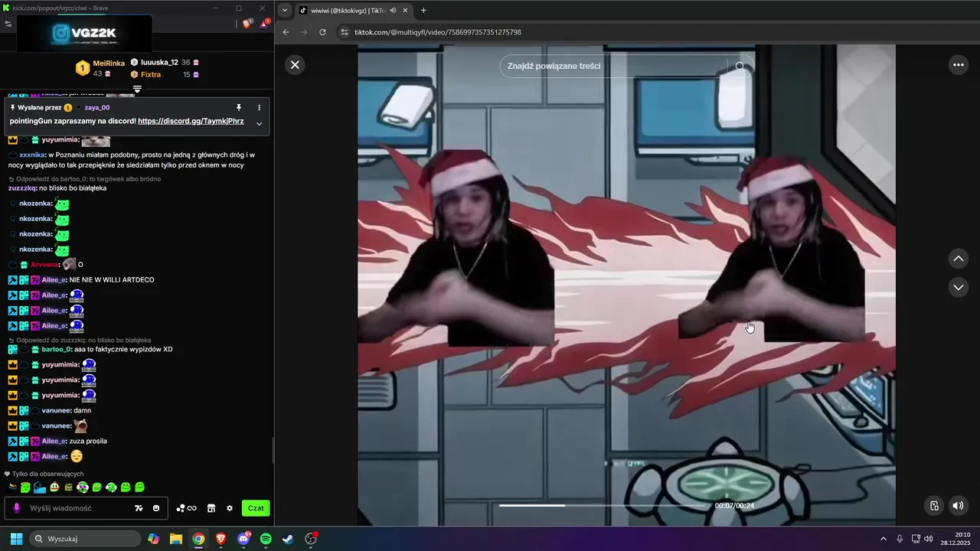Mute audio icon on the TikTok tab

click(x=393, y=11)
